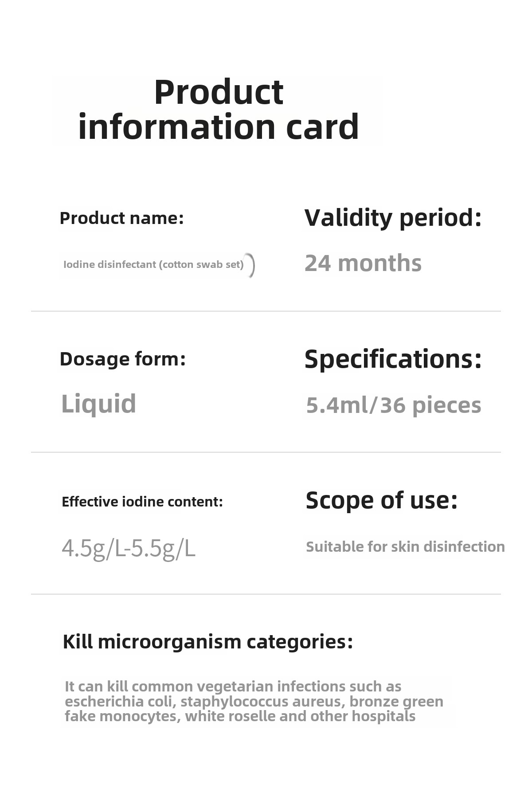The width and height of the screenshot is (532, 805).
Task: Click the stray parenthesis after 'swab set'
Action: click(x=251, y=265)
